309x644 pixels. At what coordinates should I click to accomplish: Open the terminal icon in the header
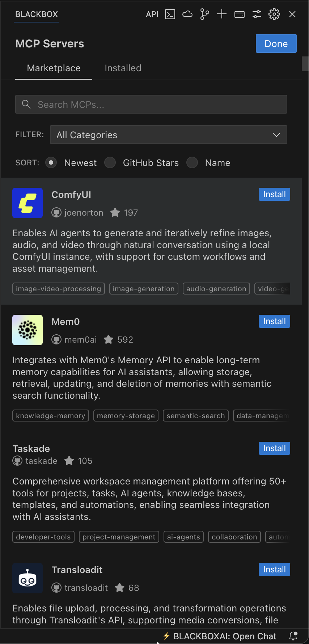point(170,14)
